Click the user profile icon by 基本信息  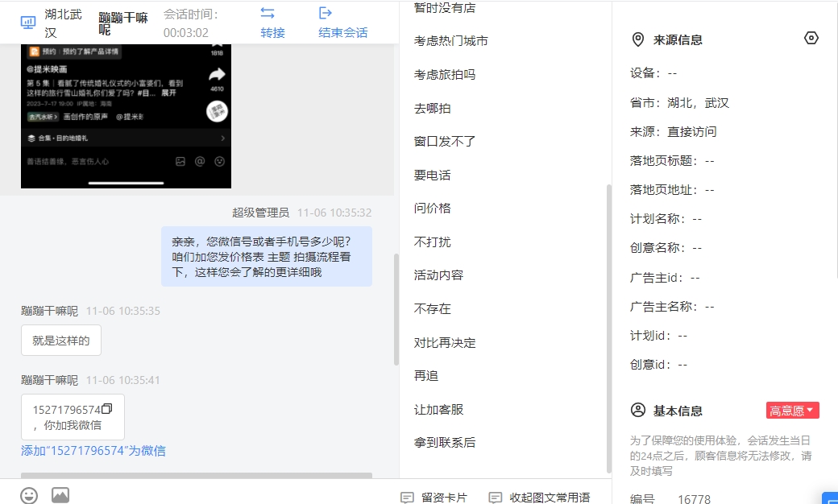638,410
